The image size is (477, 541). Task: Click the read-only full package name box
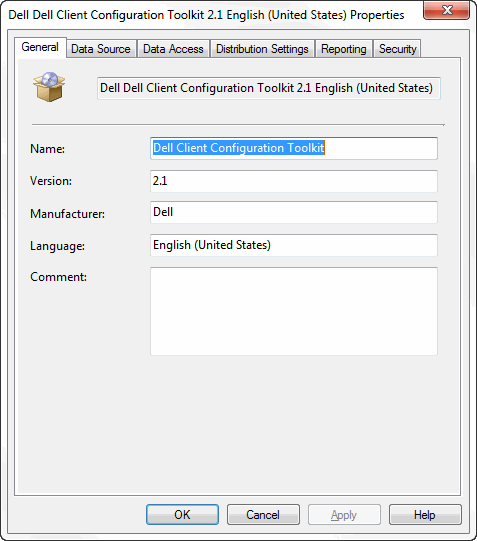(x=269, y=88)
